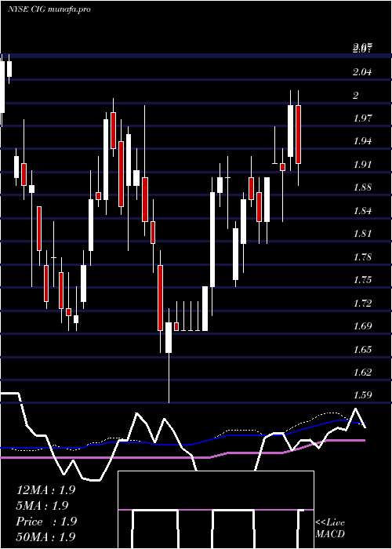The height and width of the screenshot is (549, 392).
Task: Click the 1.75 price axis label
Action: (x=362, y=280)
